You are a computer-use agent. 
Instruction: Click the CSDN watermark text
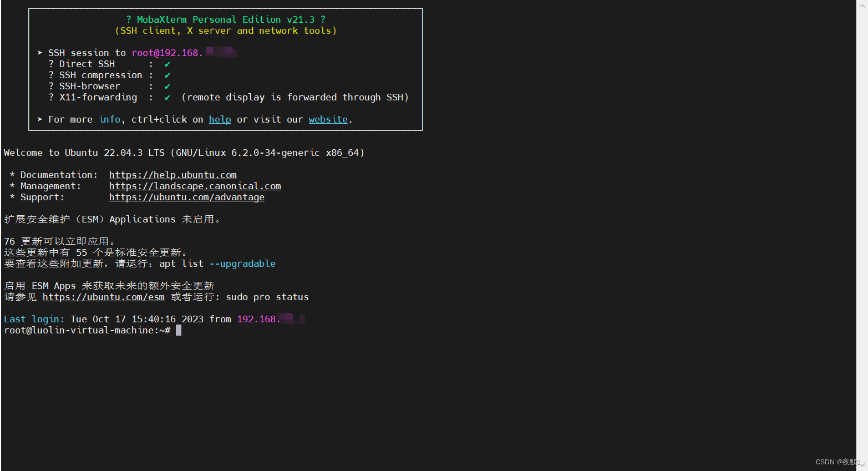(837, 462)
